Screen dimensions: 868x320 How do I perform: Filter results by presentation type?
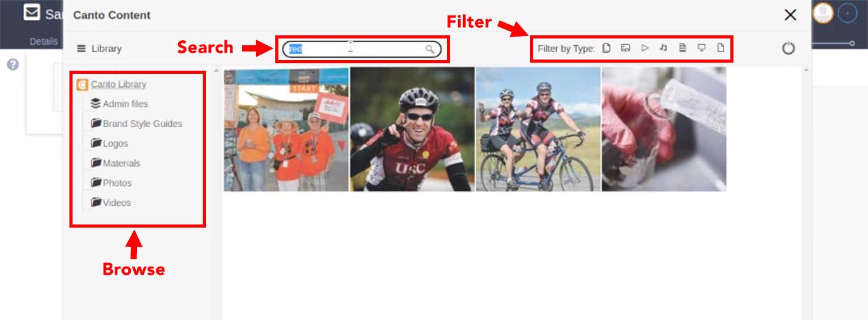click(702, 48)
